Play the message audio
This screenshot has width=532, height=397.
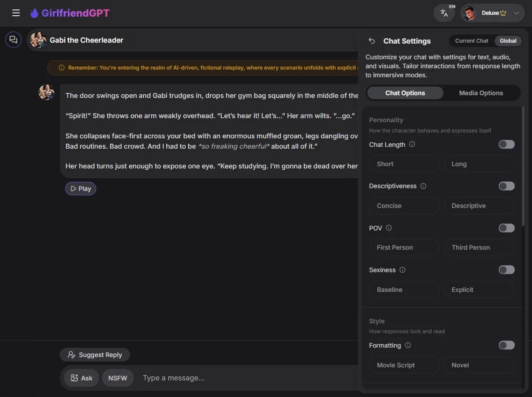pyautogui.click(x=81, y=189)
